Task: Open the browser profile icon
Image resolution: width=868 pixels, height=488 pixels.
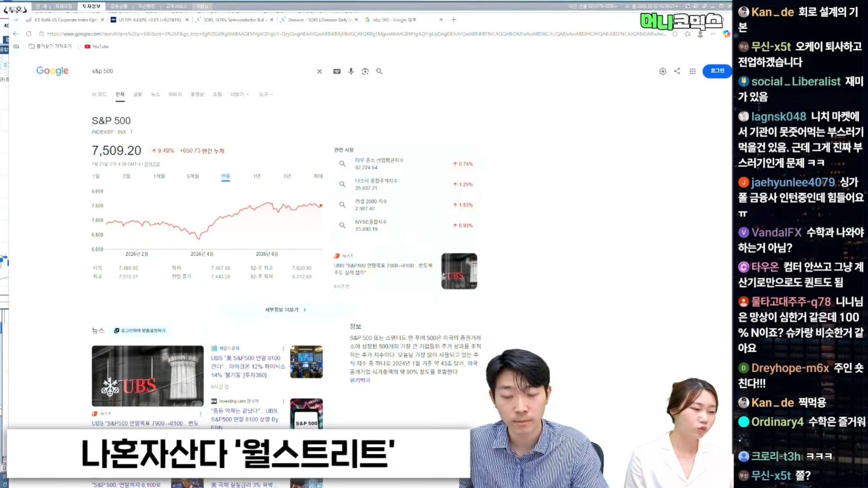Action: (700, 34)
